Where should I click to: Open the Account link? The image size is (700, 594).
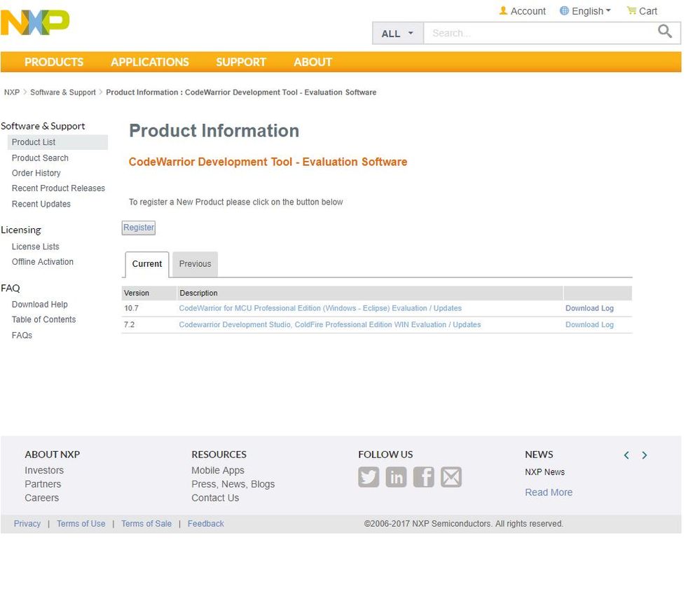(x=522, y=11)
